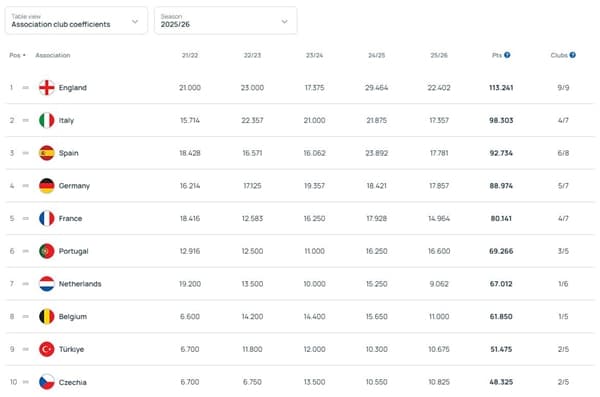Sort by the Pos column header
This screenshot has width=600, height=397.
click(17, 56)
